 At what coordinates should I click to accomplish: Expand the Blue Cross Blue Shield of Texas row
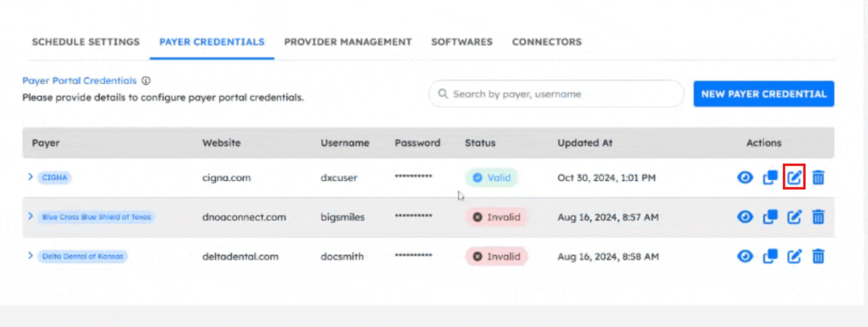30,216
